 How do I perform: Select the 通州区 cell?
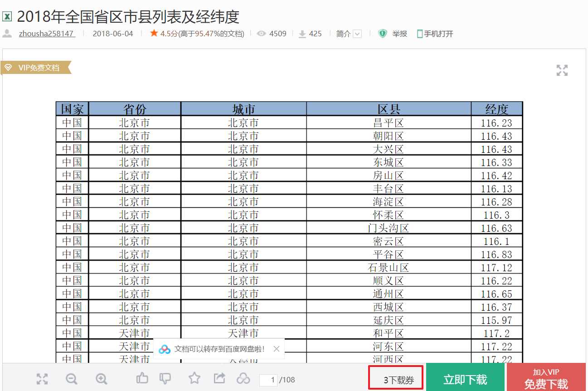[x=389, y=294]
